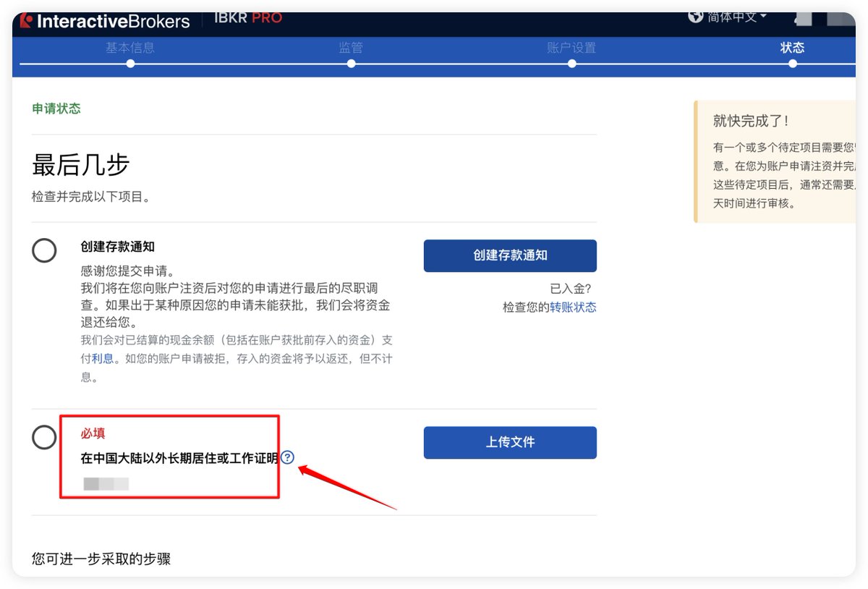Click the 基本信息 progress dot

[130, 64]
